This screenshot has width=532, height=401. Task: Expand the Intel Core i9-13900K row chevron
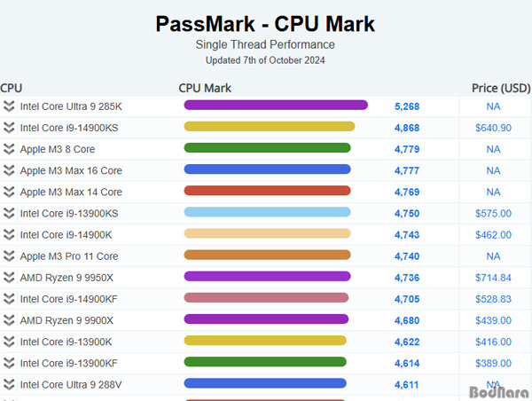pyautogui.click(x=9, y=342)
